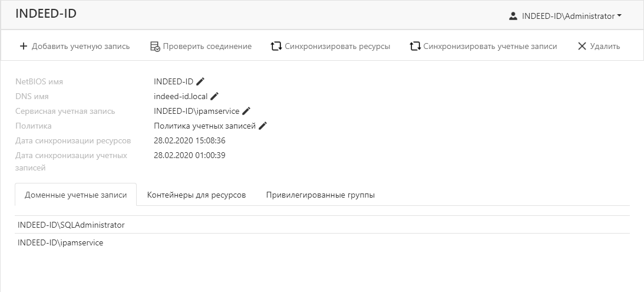
Task: Open the INDEED-ID\SQLAdministrator account row
Action: tap(71, 225)
